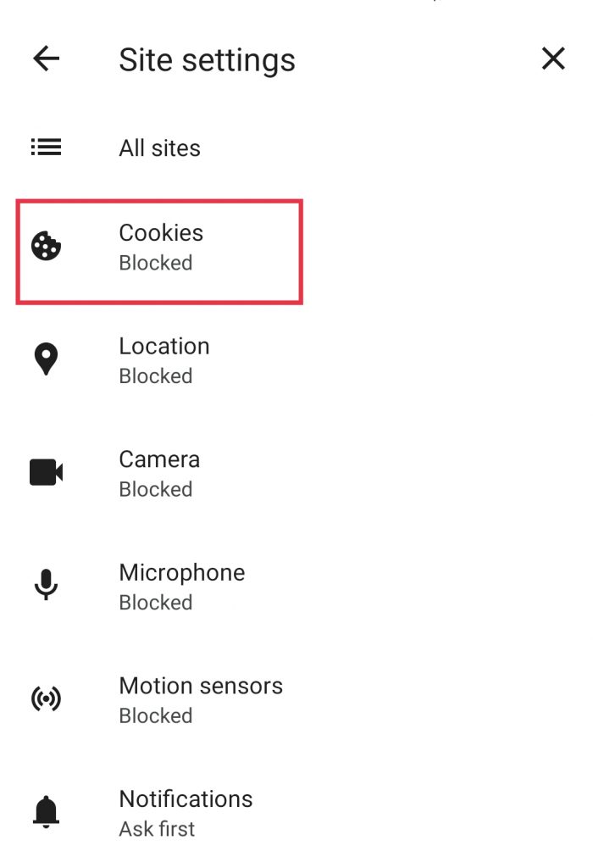This screenshot has height=868, width=593.
Task: Open Notifications settings
Action: coord(186,799)
